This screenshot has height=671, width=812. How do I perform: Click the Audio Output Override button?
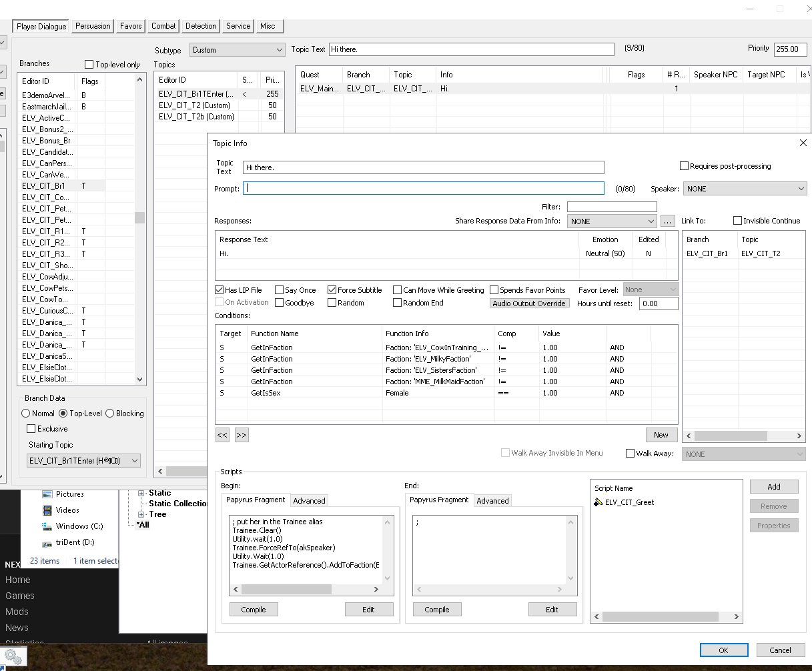point(530,303)
